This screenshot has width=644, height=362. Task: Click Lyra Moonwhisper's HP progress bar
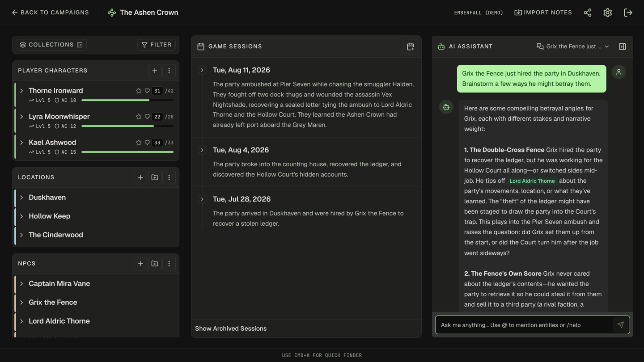(127, 126)
